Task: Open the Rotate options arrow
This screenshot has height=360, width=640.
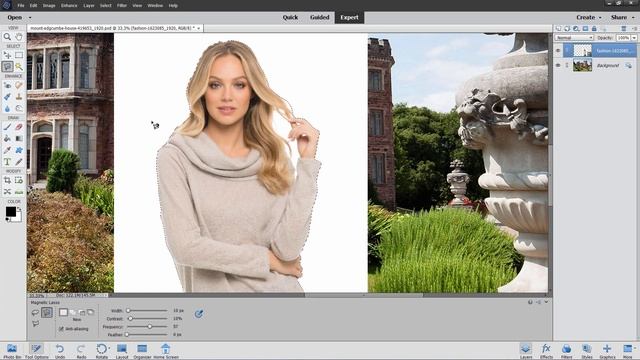Action: [109, 348]
